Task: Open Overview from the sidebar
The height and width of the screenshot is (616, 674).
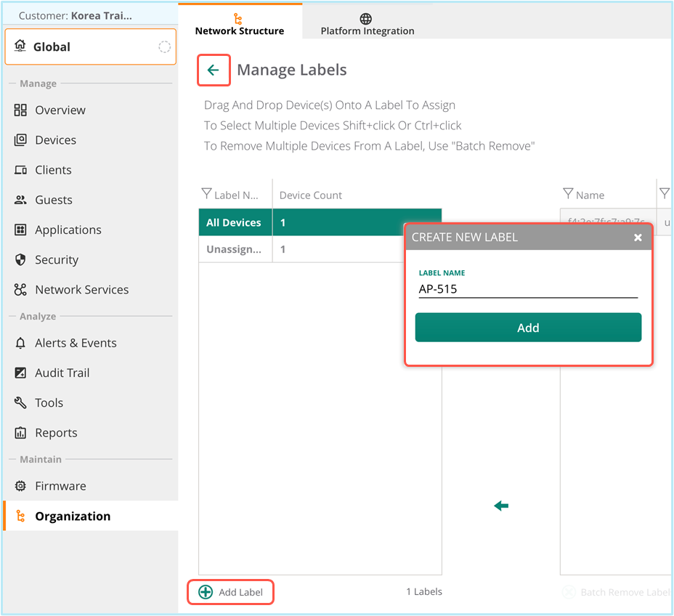Action: point(60,110)
